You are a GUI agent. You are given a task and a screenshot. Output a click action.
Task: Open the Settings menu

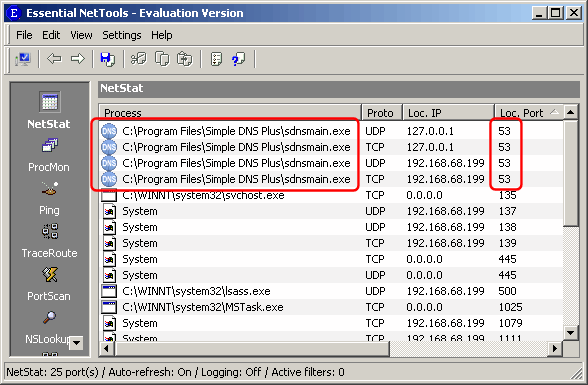(122, 35)
